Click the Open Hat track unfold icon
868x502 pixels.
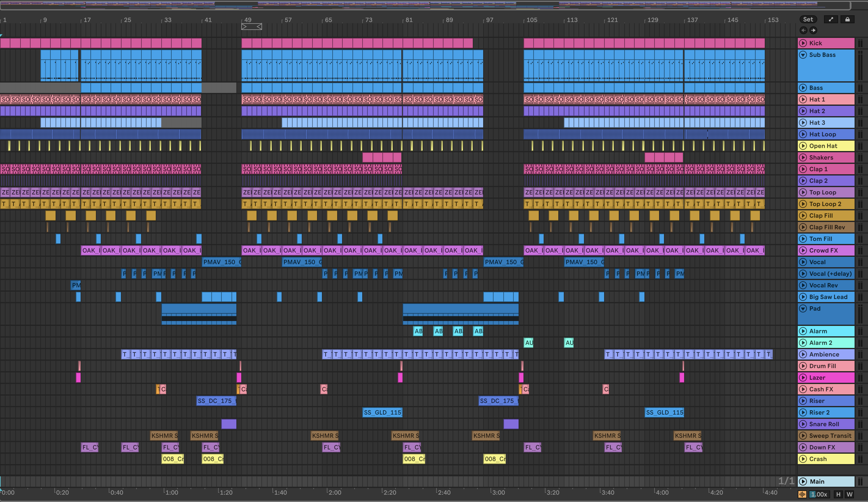coord(803,146)
